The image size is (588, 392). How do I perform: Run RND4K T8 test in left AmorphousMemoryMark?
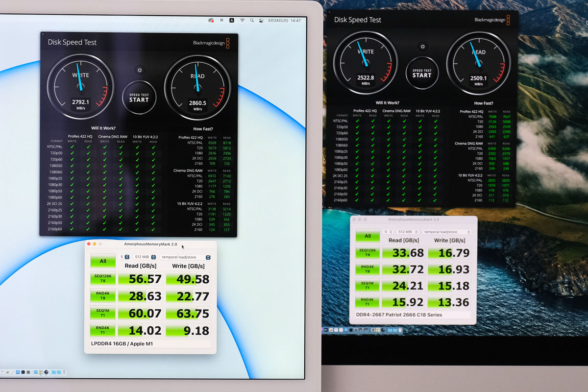tap(102, 295)
